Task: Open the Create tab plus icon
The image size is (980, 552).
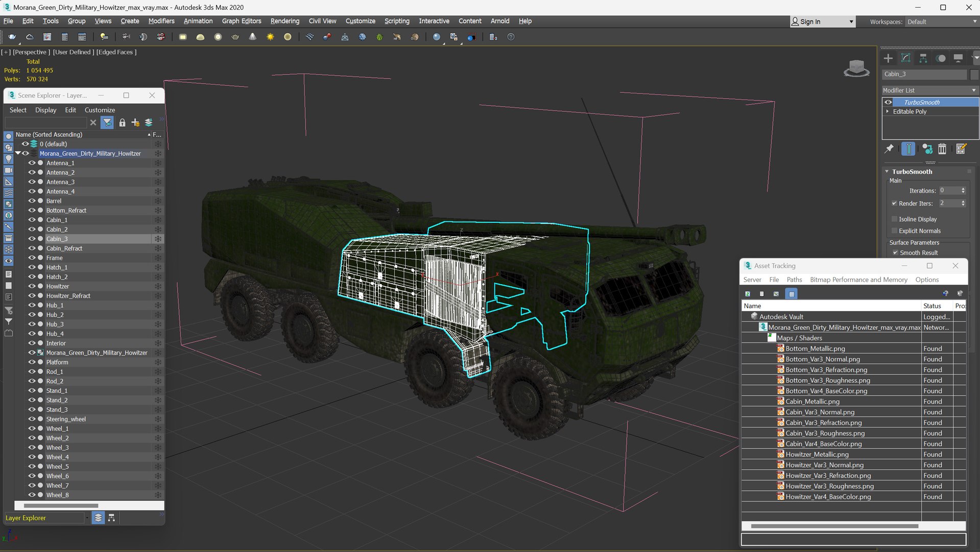Action: tap(888, 58)
